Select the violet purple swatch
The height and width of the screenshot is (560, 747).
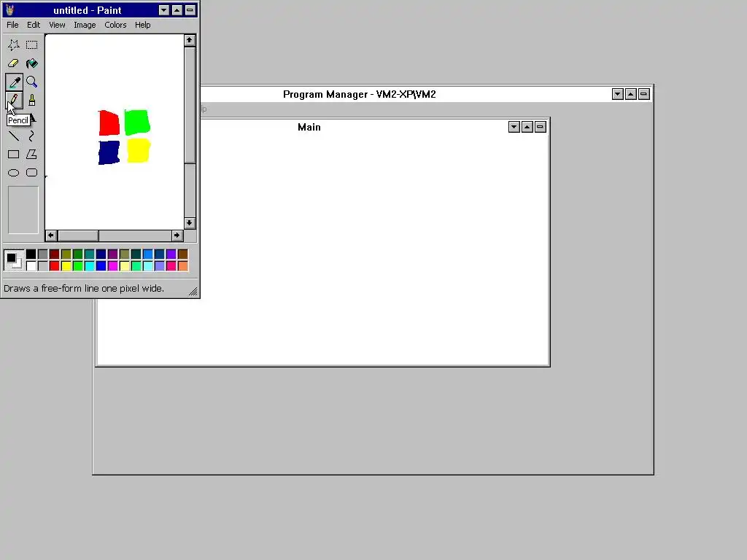(171, 254)
